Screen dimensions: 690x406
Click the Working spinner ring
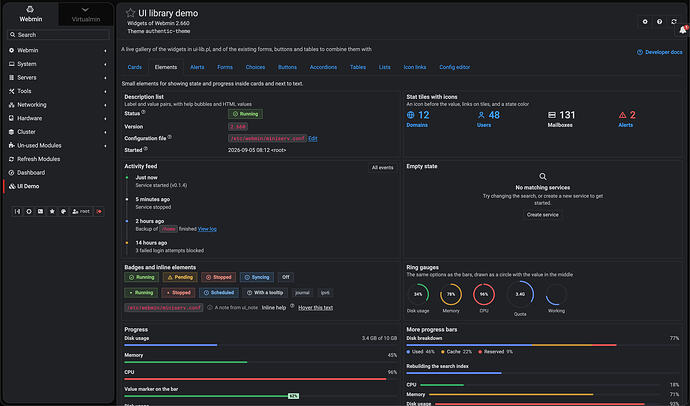pos(556,294)
